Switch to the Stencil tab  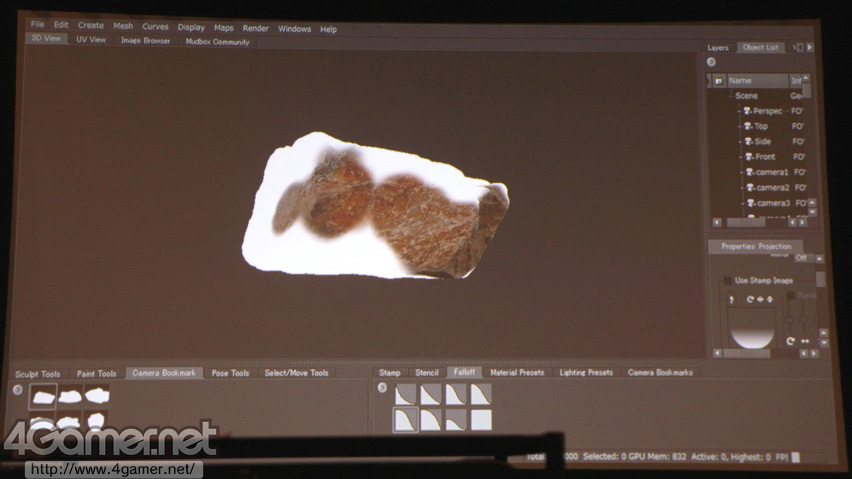coord(427,373)
